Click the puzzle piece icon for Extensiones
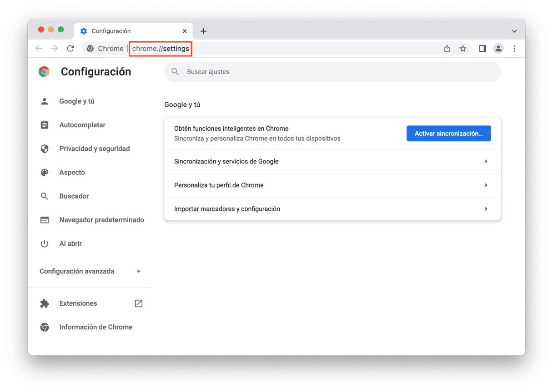Image resolution: width=553 pixels, height=392 pixels. pyautogui.click(x=45, y=303)
